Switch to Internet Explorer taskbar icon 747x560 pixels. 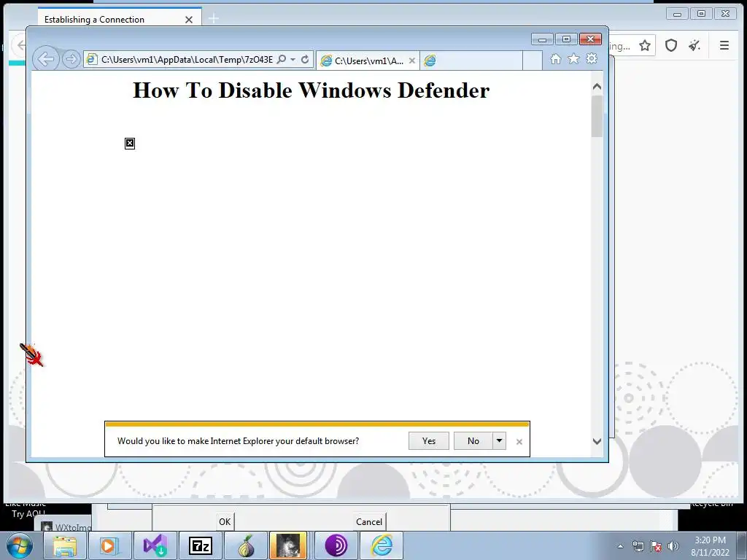tap(382, 545)
